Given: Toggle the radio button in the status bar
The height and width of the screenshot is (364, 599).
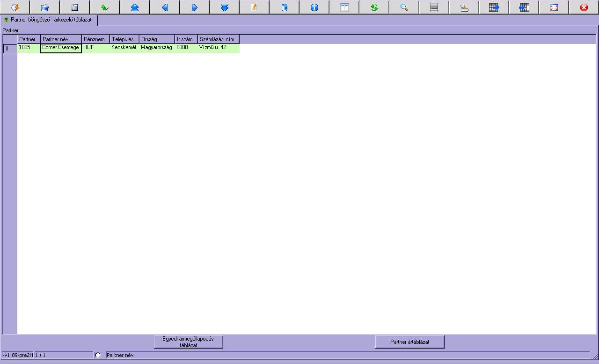Looking at the screenshot, I should 98,355.
